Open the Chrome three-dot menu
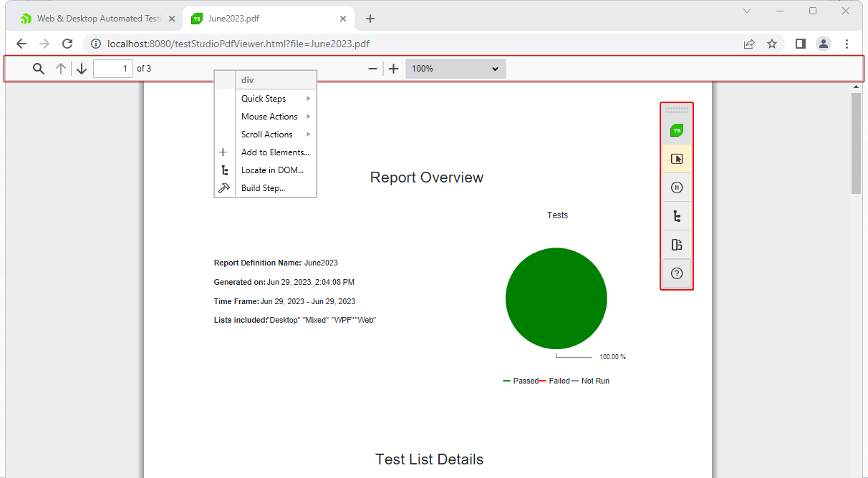 847,44
